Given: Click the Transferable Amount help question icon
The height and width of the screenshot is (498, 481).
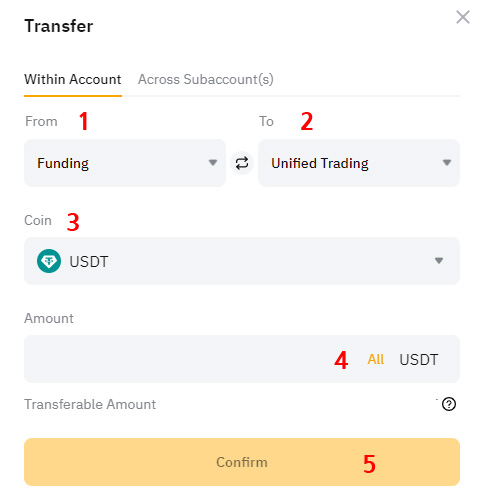Looking at the screenshot, I should 449,404.
